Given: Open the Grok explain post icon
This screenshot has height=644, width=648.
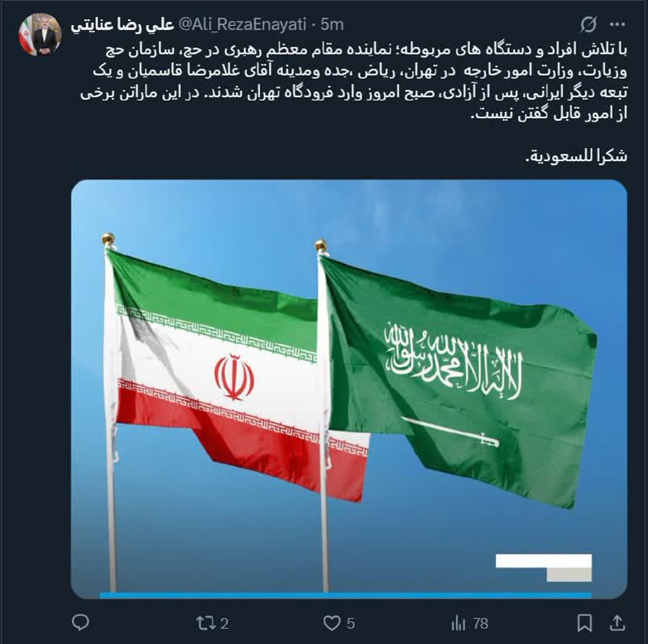Looking at the screenshot, I should click(x=588, y=24).
